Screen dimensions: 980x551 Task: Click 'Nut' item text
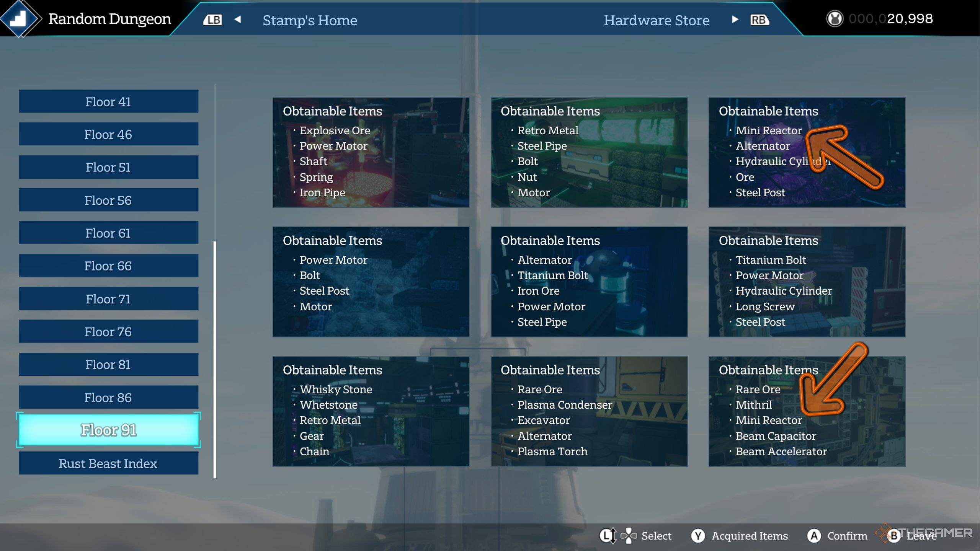click(527, 177)
